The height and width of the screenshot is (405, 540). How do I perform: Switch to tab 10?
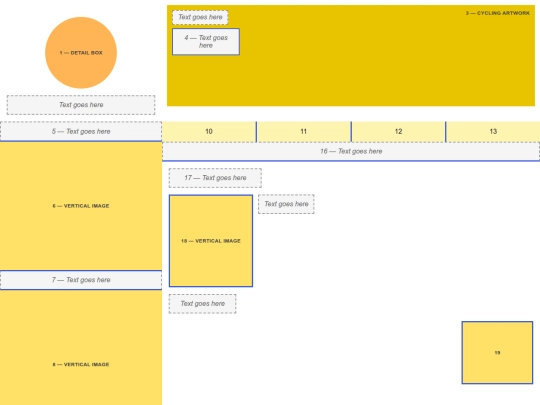pos(209,132)
